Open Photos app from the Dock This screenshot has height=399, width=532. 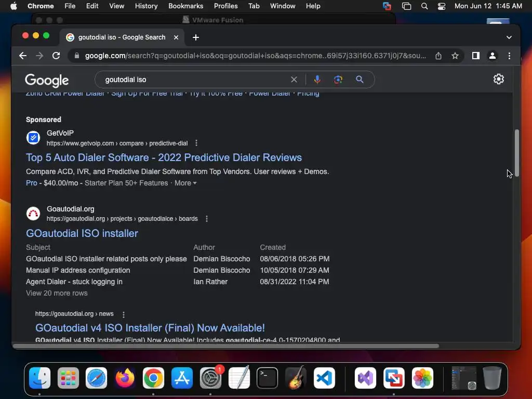click(422, 378)
